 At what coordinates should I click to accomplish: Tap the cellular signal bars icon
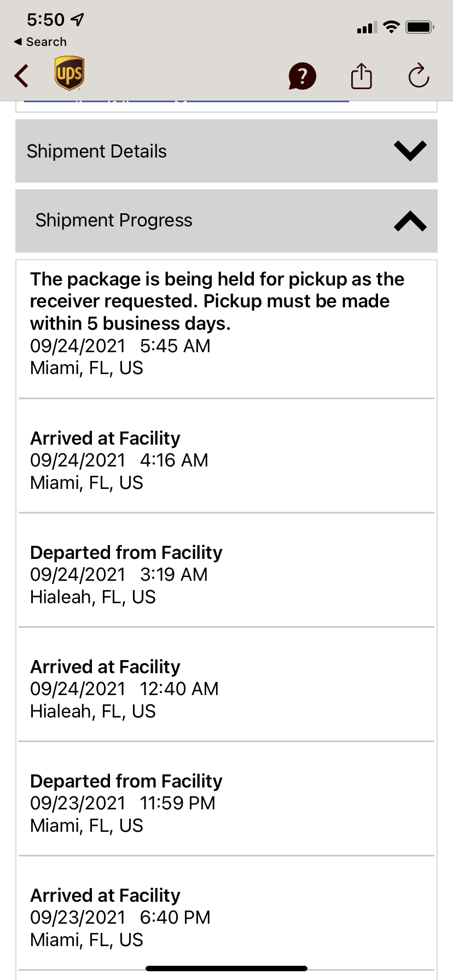pyautogui.click(x=367, y=27)
